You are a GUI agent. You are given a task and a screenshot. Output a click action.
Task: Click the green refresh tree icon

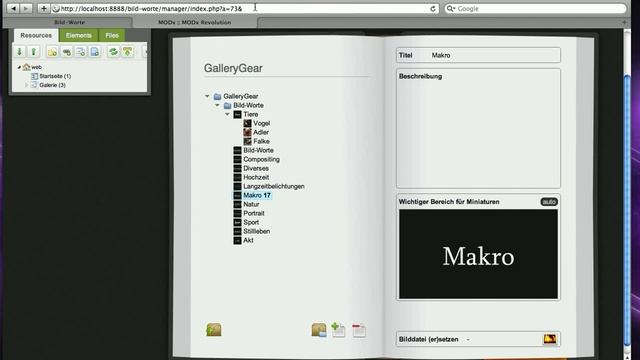point(113,52)
